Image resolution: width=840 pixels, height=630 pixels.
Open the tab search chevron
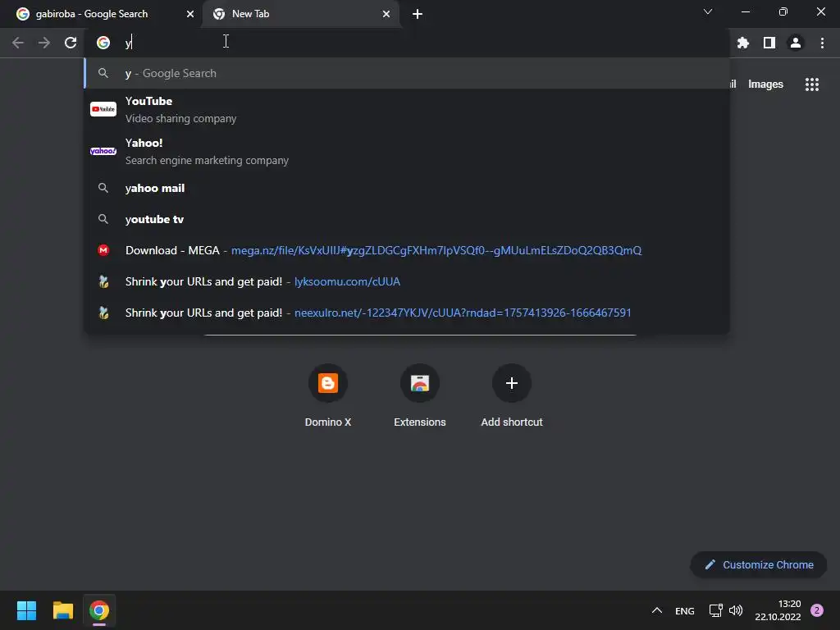point(708,11)
